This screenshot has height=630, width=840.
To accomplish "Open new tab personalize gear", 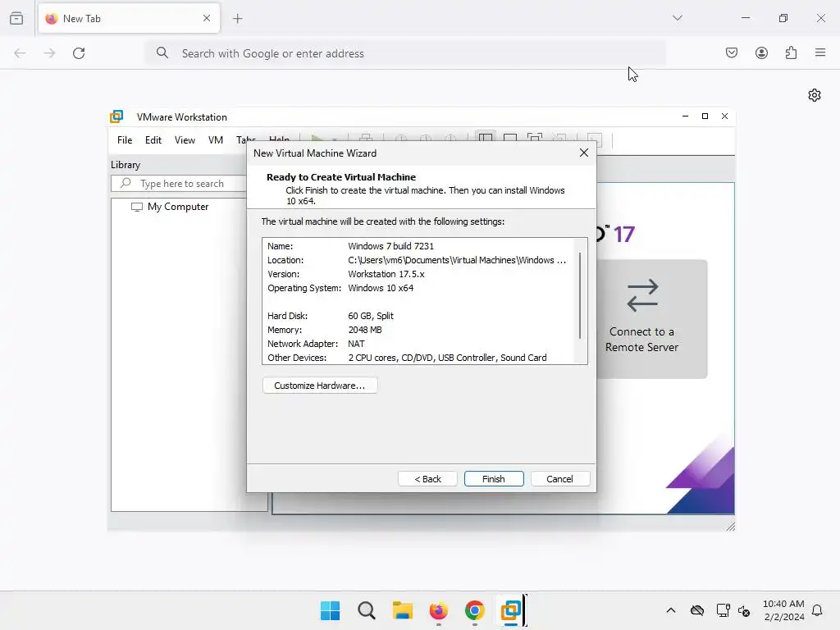I will pyautogui.click(x=815, y=95).
